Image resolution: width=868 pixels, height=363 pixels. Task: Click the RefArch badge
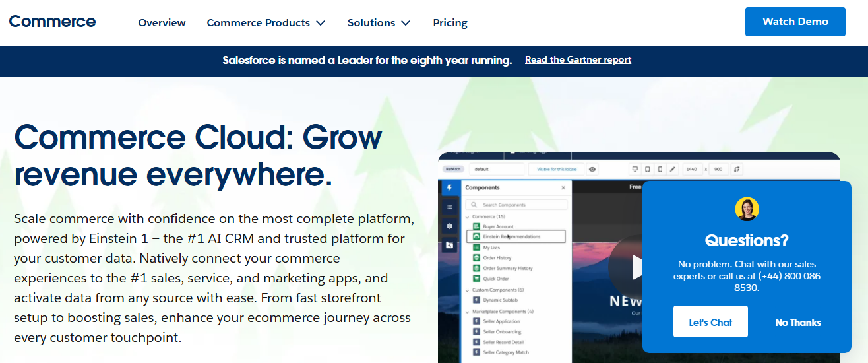click(452, 169)
